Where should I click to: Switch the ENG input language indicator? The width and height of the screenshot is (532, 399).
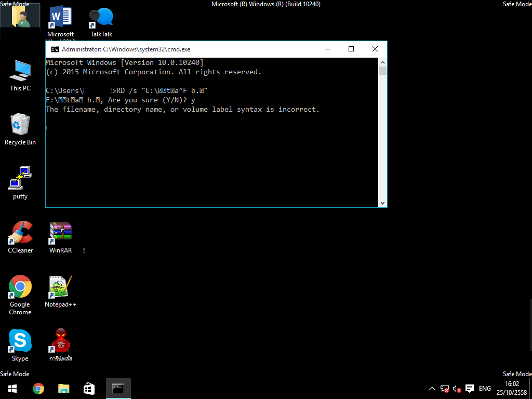pyautogui.click(x=485, y=389)
